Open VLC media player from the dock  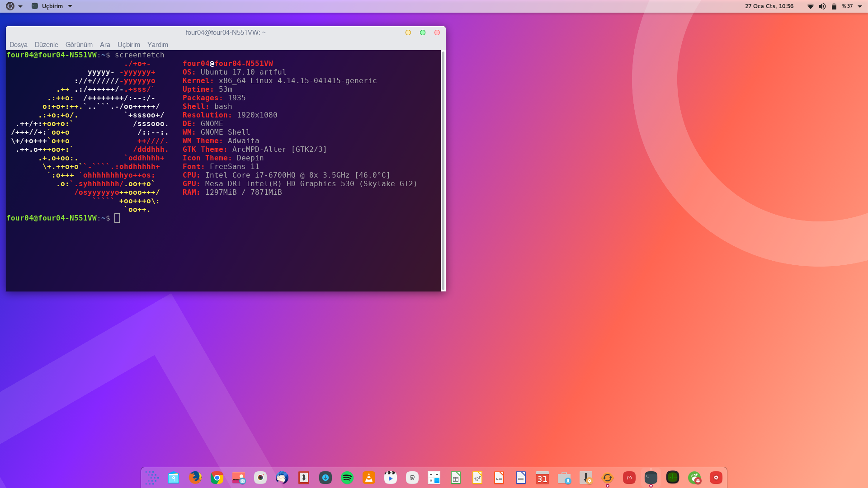click(369, 478)
